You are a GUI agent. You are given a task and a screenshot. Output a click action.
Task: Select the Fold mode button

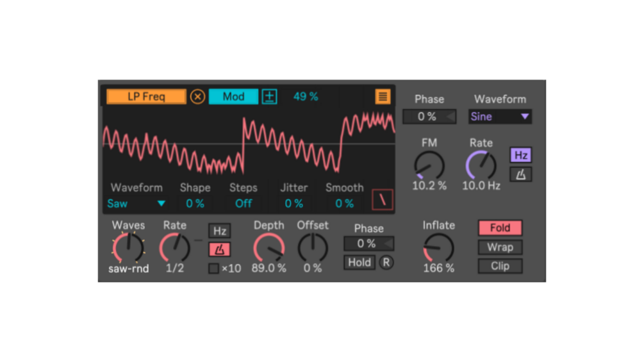500,228
